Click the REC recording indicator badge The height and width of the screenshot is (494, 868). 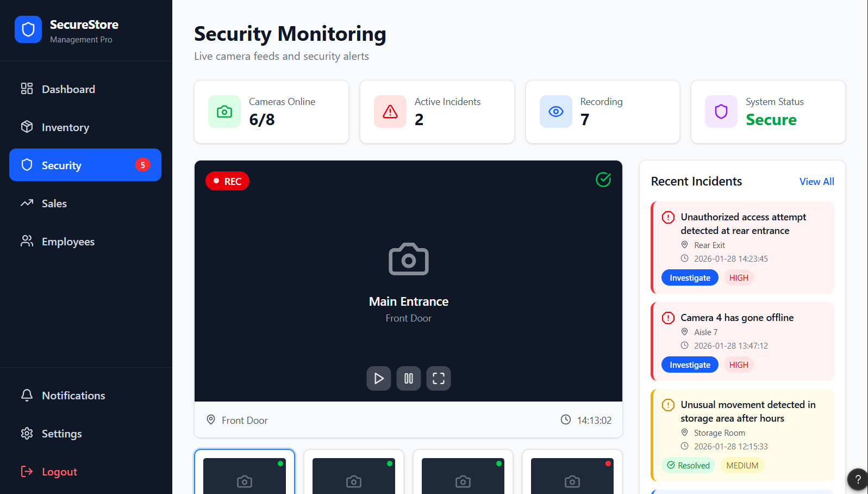click(227, 181)
